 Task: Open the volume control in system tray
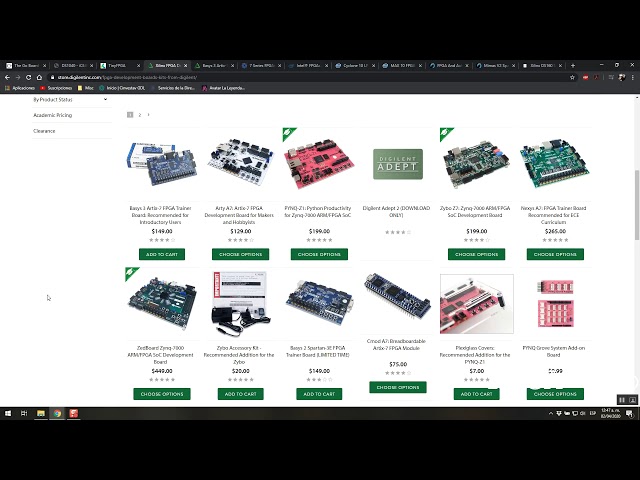582,413
